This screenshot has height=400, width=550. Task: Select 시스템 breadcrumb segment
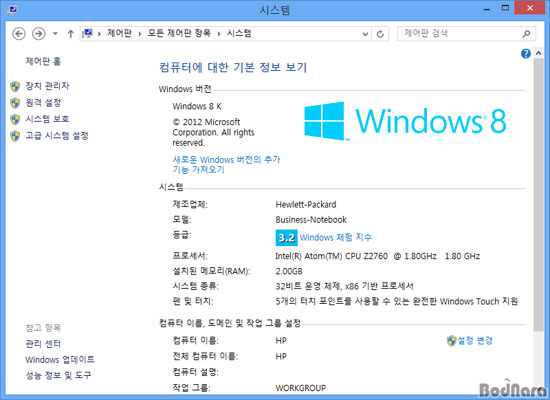coord(239,33)
